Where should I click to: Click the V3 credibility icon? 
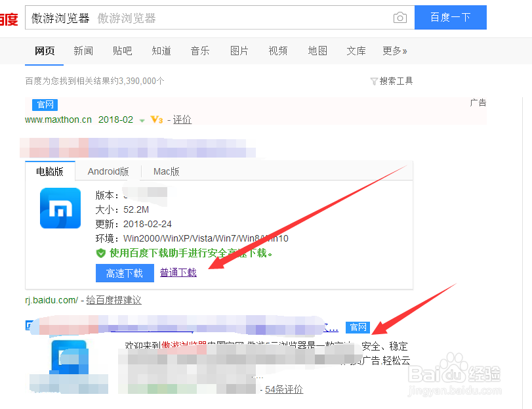pos(156,119)
